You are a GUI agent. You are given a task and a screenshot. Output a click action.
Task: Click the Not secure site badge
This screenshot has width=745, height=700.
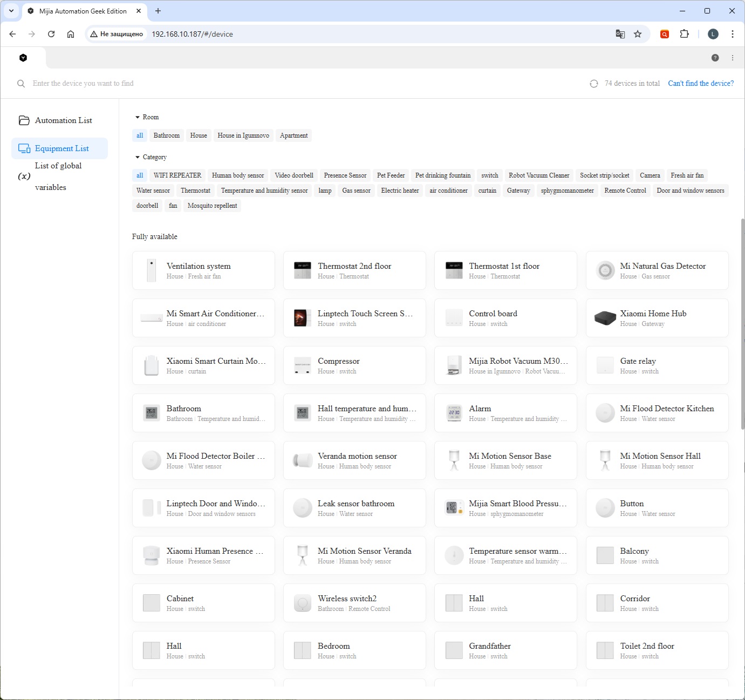pyautogui.click(x=117, y=34)
